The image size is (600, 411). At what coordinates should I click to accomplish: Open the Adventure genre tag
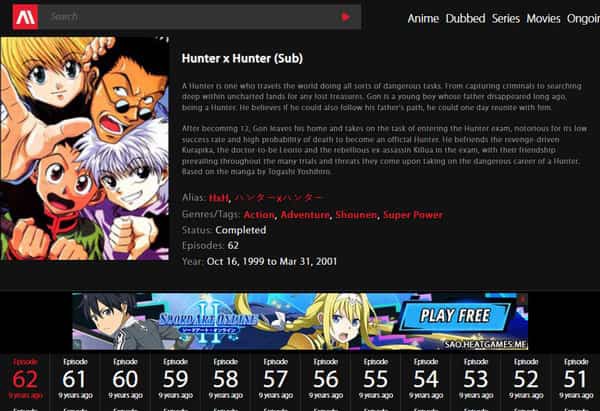pyautogui.click(x=305, y=215)
